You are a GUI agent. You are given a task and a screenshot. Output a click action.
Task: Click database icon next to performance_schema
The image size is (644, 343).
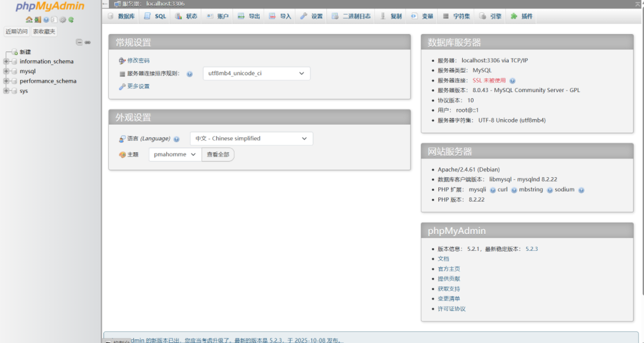15,81
